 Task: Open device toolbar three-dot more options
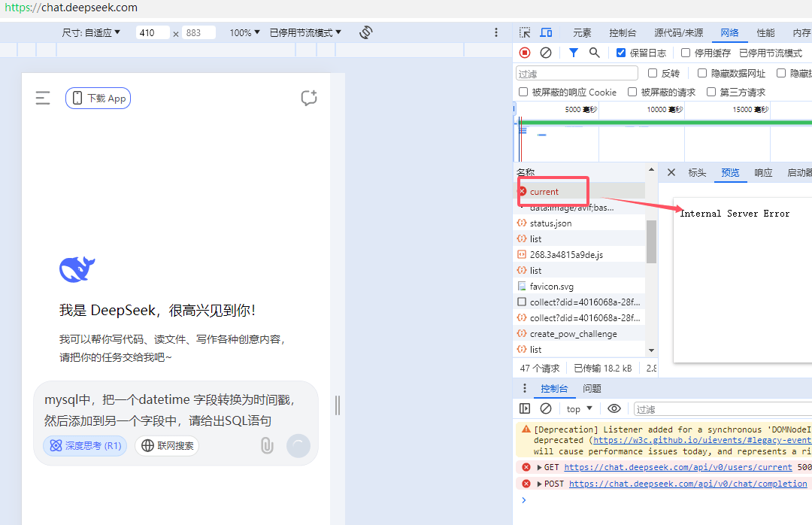click(x=496, y=32)
